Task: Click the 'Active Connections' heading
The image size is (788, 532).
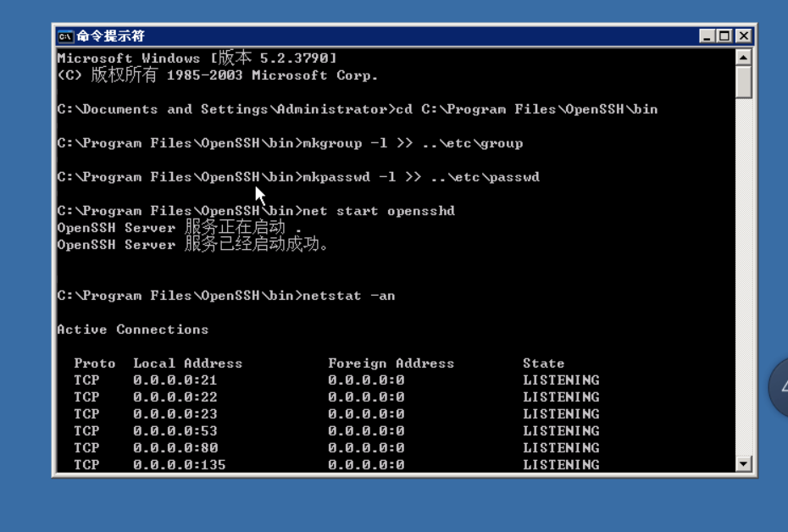Action: (133, 330)
